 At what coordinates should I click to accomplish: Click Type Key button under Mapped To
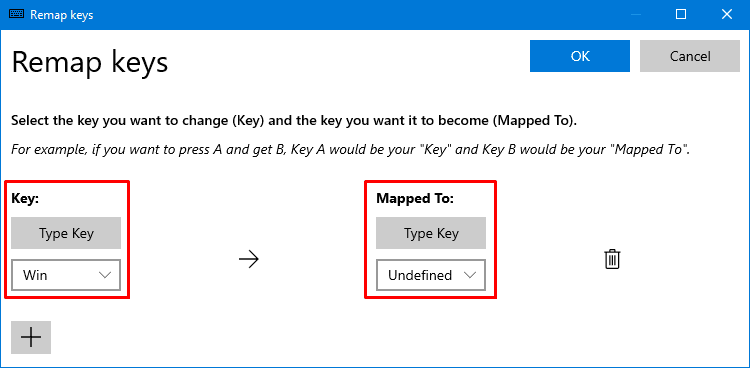pyautogui.click(x=431, y=233)
